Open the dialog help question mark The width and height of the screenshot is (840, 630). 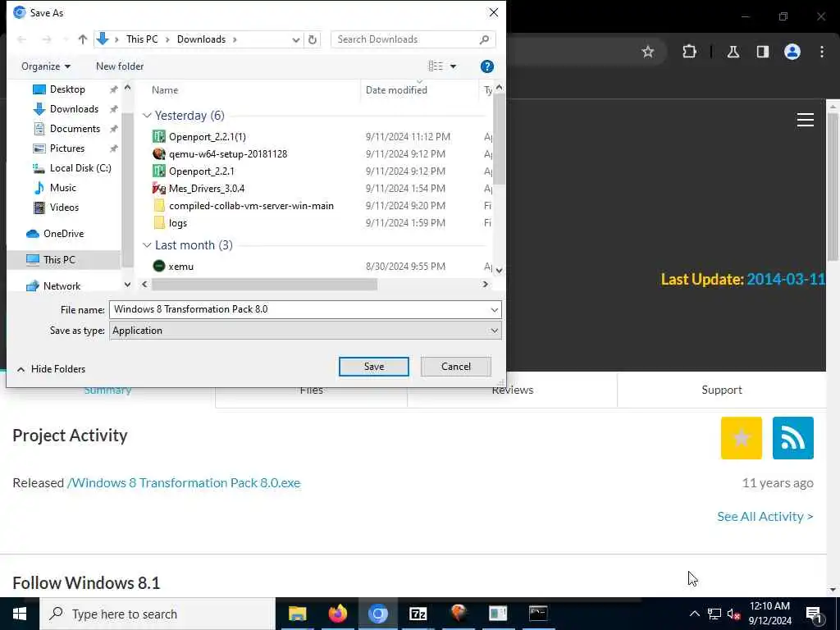pyautogui.click(x=487, y=66)
